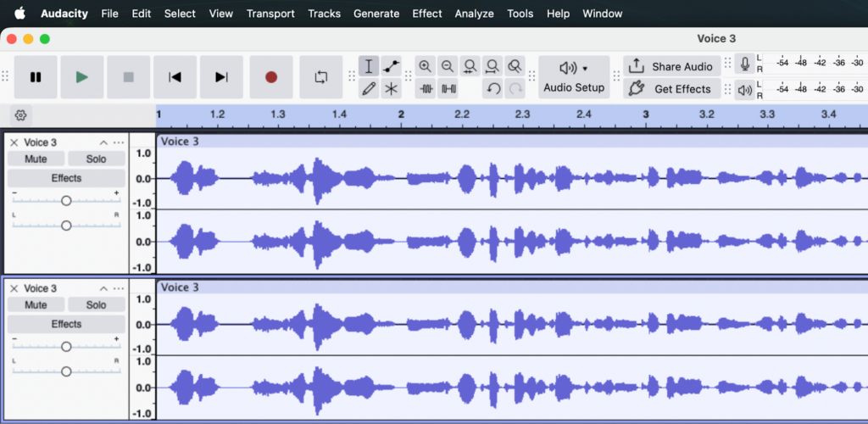Screen dimensions: 868x424
Task: Solo the second Voice 3 track
Action: (x=97, y=305)
